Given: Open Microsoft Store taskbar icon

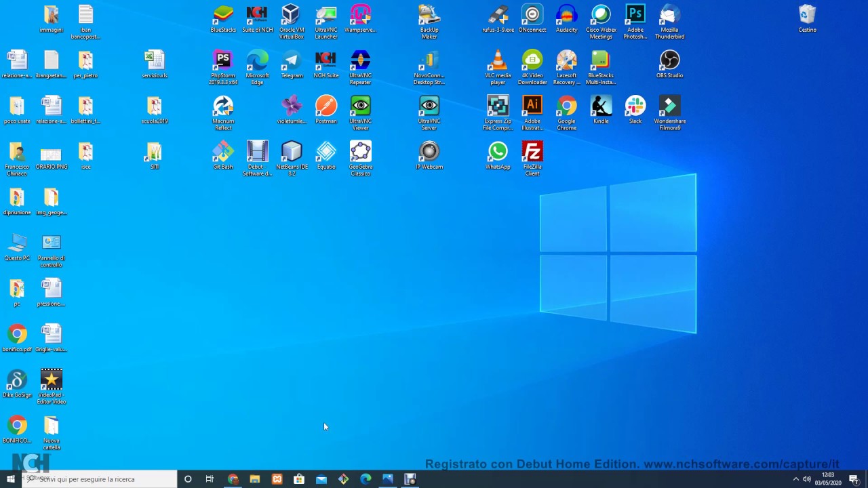Looking at the screenshot, I should point(299,479).
